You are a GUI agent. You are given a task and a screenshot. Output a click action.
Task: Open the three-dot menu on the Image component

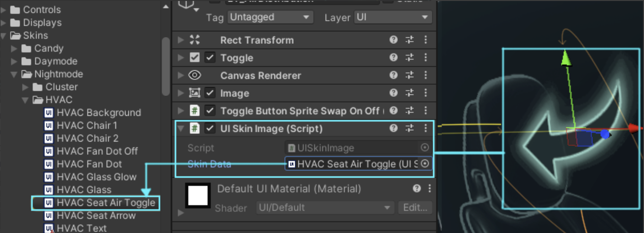click(x=425, y=93)
